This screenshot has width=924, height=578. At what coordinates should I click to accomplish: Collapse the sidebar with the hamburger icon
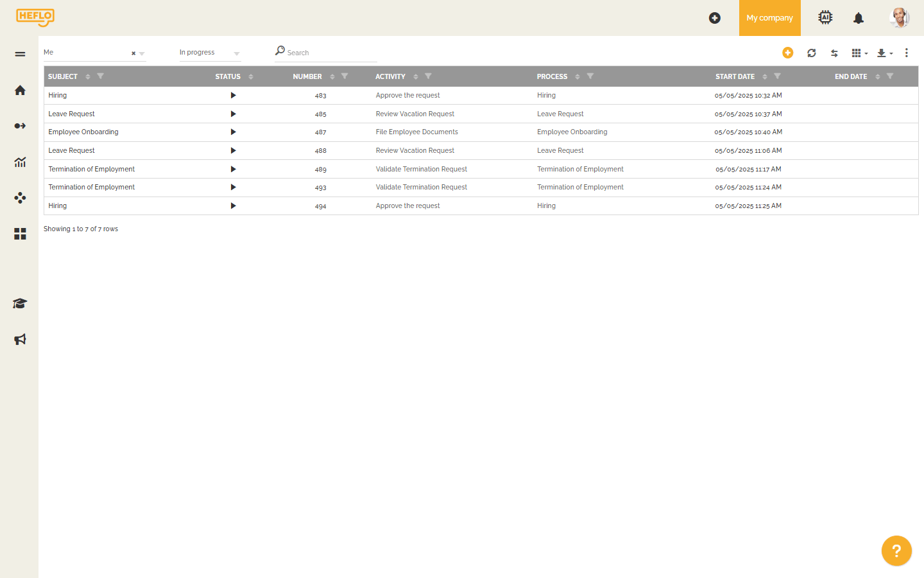pos(20,54)
